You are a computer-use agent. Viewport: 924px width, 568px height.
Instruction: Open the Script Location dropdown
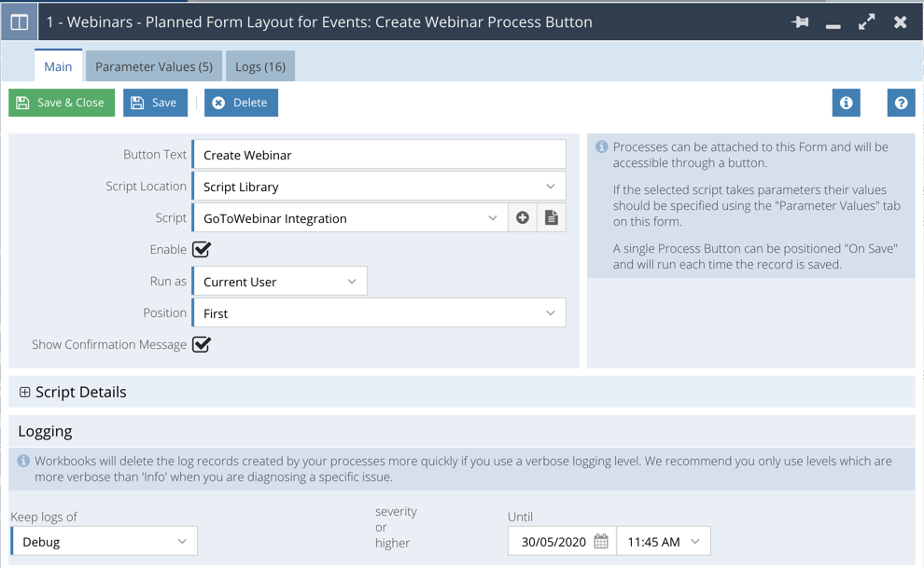coord(379,187)
